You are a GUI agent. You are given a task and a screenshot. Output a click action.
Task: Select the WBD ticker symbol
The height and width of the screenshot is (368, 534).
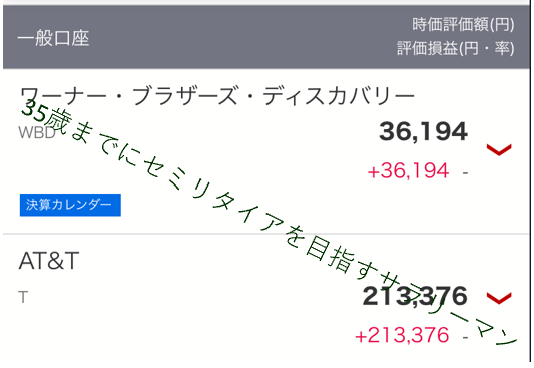click(x=37, y=132)
